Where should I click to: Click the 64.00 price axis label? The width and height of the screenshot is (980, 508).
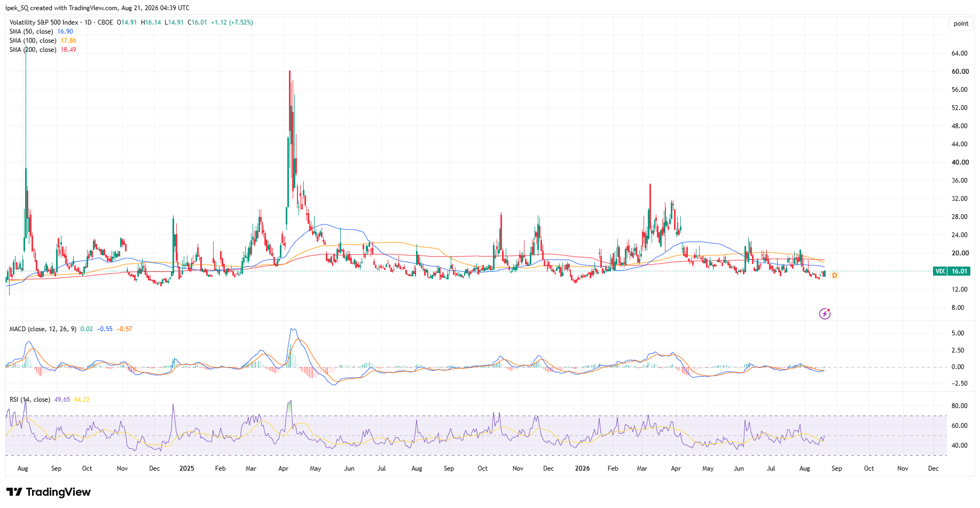tap(960, 53)
